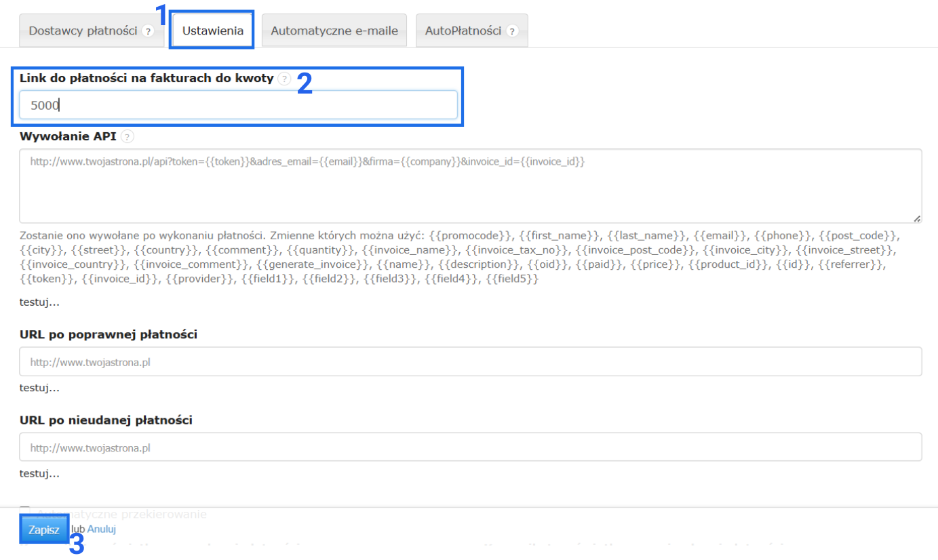Click the "URL po poprawnej płatności" label
The image size is (938, 560).
point(109,335)
